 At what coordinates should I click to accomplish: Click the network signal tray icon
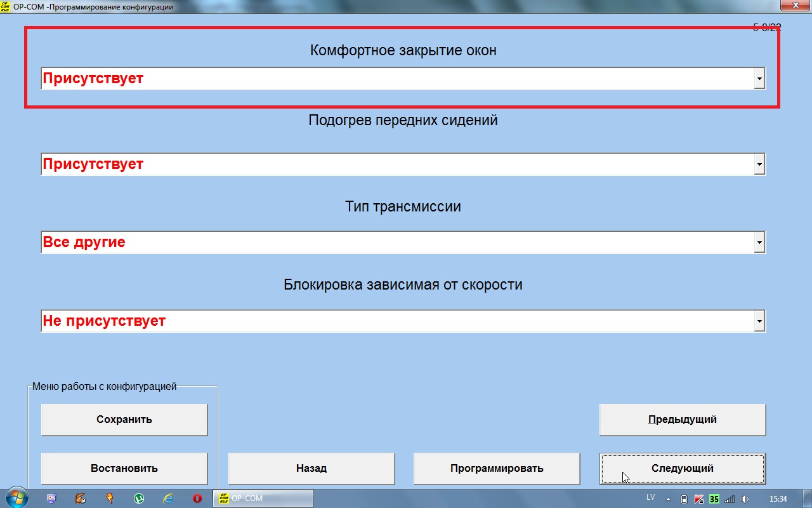tap(730, 498)
